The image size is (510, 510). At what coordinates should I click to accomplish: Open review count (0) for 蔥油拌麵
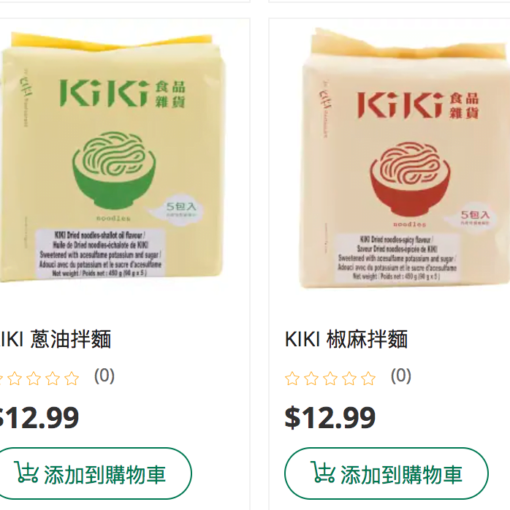point(104,376)
